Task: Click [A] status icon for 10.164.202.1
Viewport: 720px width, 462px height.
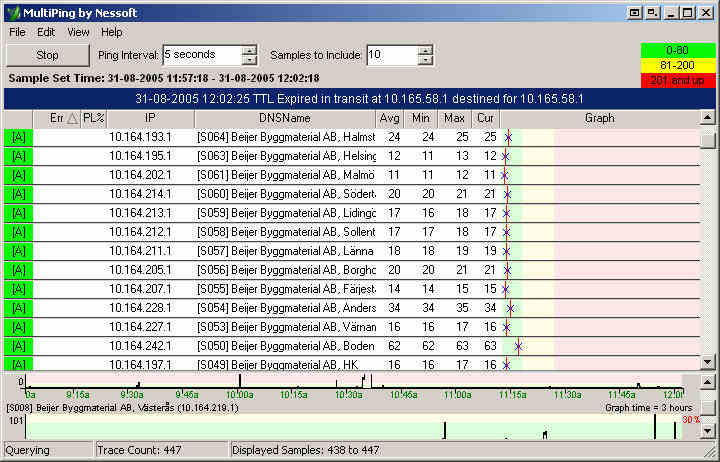Action: coord(18,175)
